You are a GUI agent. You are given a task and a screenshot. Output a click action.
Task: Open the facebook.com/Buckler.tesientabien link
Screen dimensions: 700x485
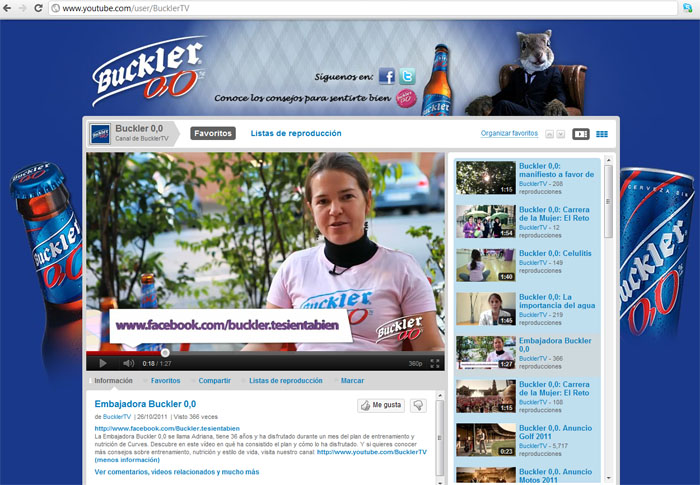point(167,428)
